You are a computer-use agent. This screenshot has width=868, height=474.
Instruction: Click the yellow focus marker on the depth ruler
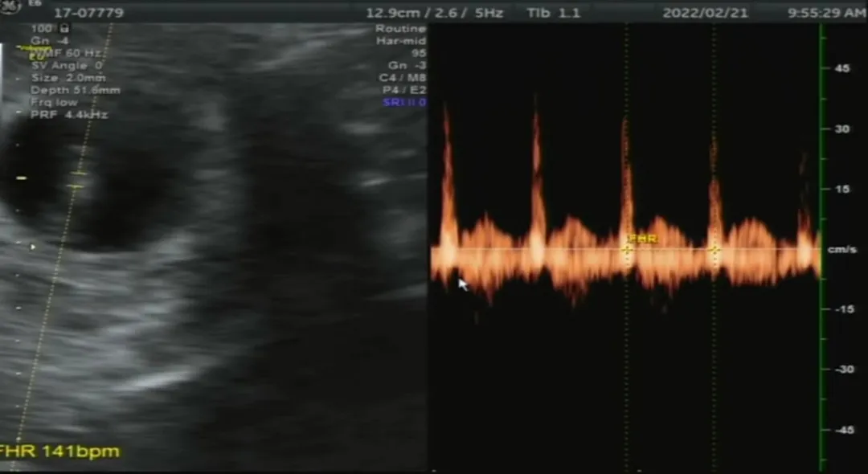pyautogui.click(x=22, y=178)
